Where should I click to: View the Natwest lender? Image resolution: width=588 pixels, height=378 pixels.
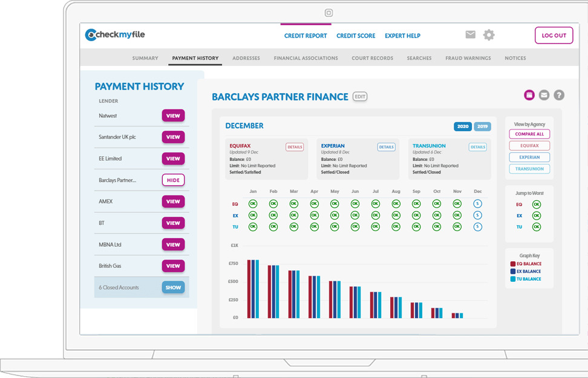tap(173, 116)
